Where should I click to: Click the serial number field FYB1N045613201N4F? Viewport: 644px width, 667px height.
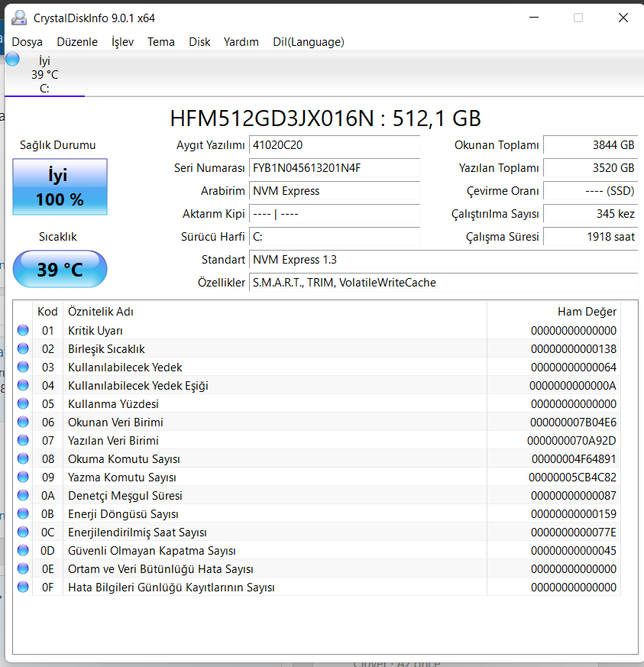pyautogui.click(x=335, y=168)
